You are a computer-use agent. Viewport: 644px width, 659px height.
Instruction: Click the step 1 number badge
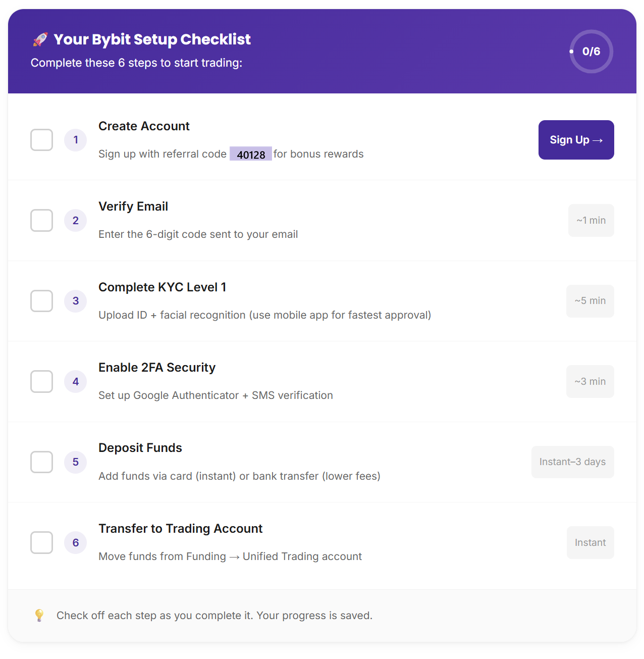[x=76, y=140]
